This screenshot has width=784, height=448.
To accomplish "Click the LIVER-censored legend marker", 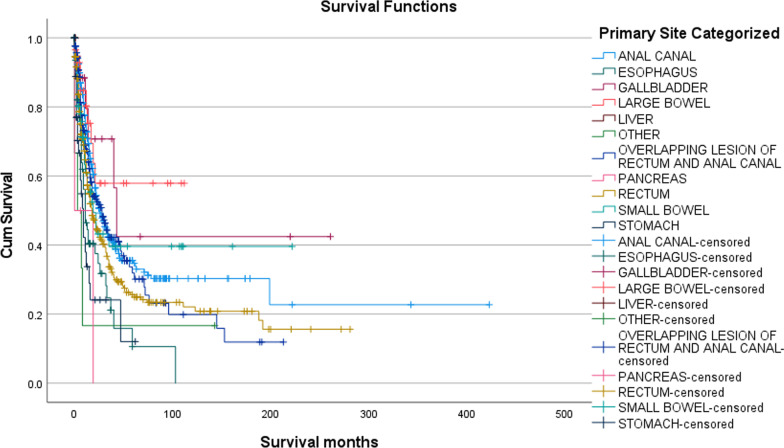I will [x=603, y=303].
